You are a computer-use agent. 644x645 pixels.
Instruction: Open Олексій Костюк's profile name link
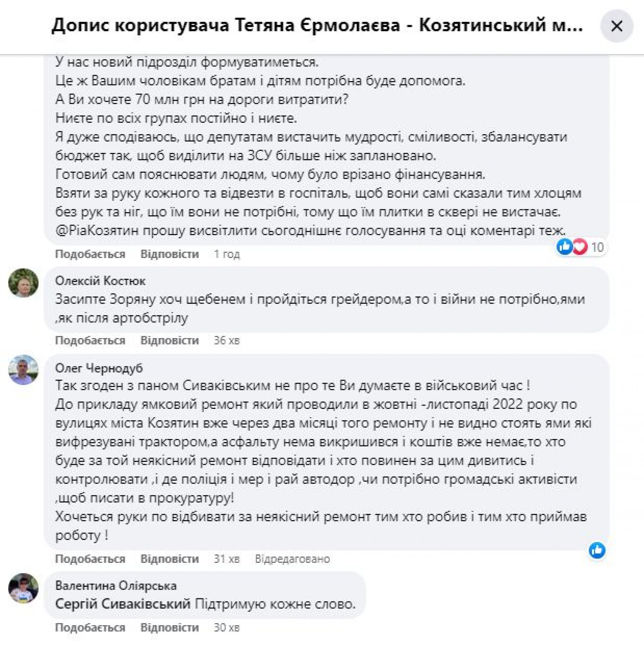100,281
